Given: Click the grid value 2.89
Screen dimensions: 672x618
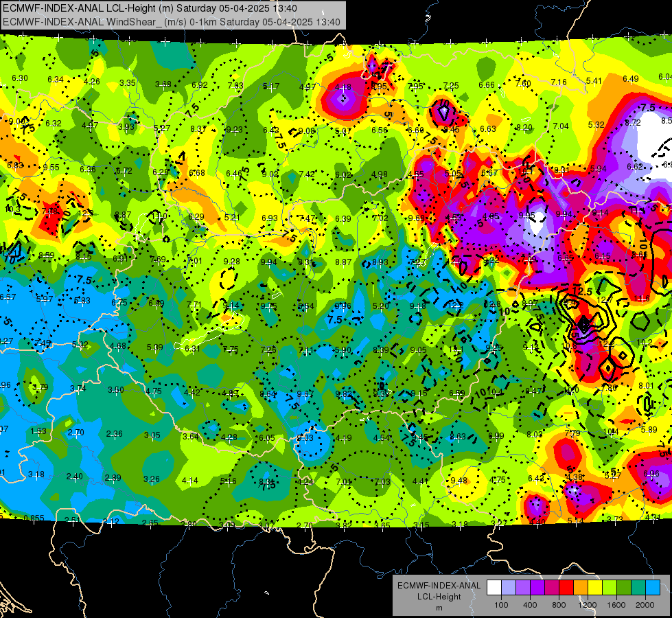Looking at the screenshot, I should 113,478.
